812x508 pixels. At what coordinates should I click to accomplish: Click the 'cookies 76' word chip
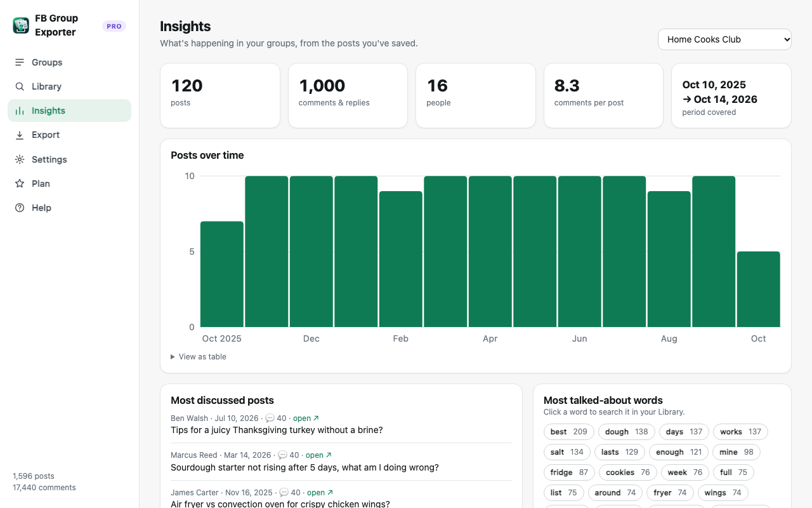coord(628,472)
